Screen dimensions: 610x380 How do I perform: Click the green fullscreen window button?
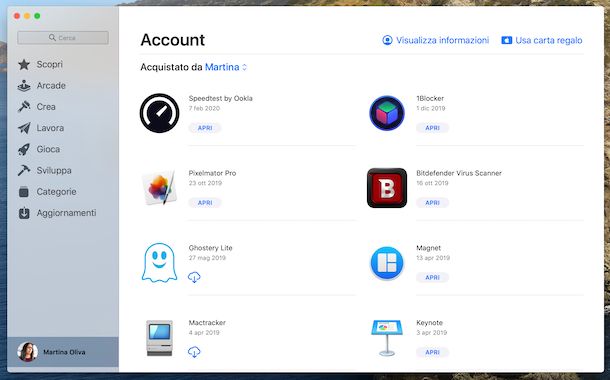pos(37,16)
